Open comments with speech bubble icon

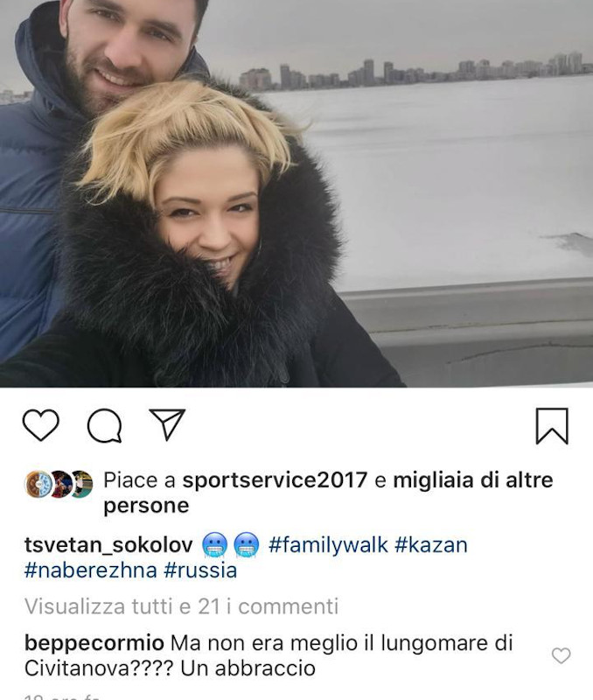click(x=104, y=425)
